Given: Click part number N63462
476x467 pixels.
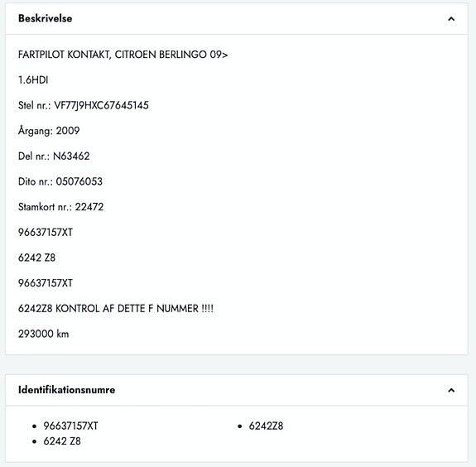Looking at the screenshot, I should (71, 156).
